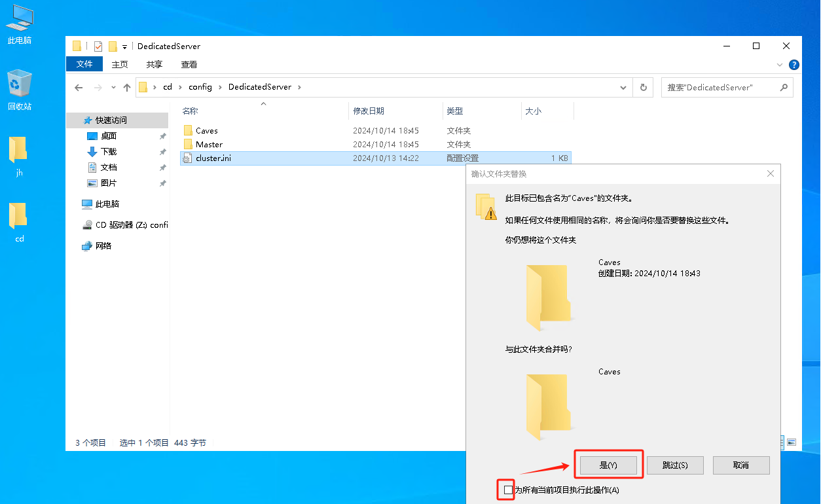Sort by the 修改日期 column header
This screenshot has width=821, height=504.
coord(369,111)
